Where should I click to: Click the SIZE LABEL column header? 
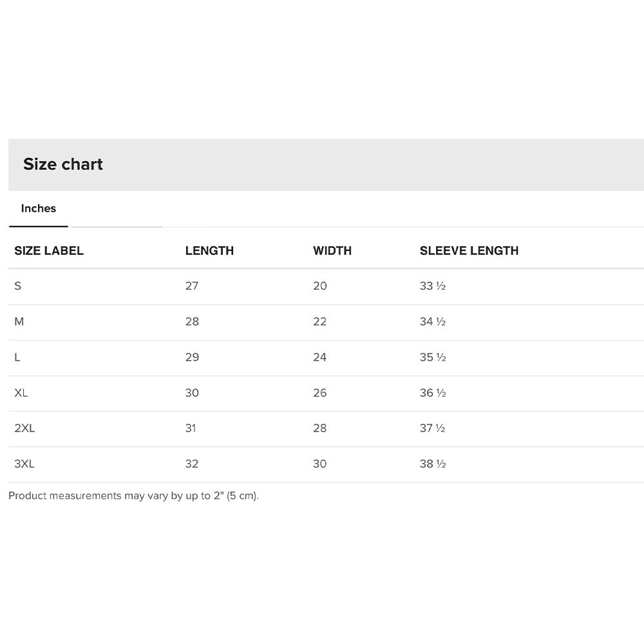(49, 251)
